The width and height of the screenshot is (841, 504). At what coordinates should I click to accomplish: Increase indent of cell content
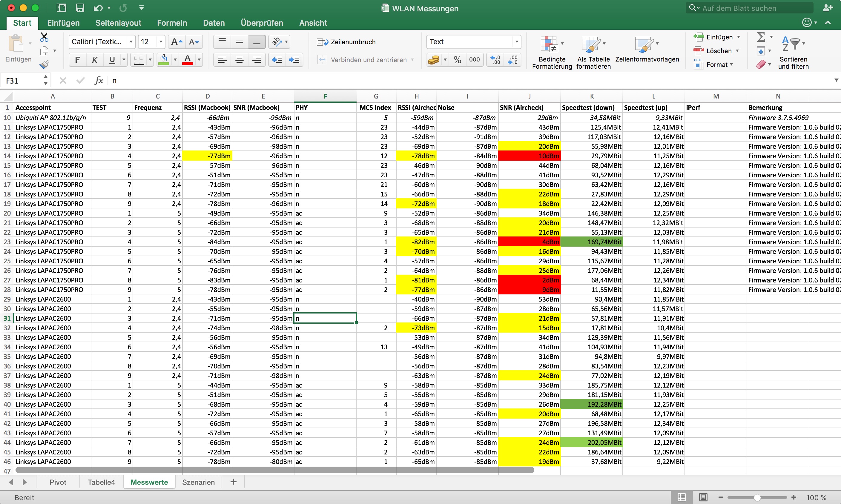294,60
